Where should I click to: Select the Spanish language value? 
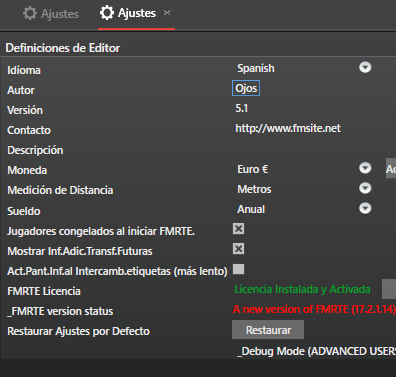point(256,68)
